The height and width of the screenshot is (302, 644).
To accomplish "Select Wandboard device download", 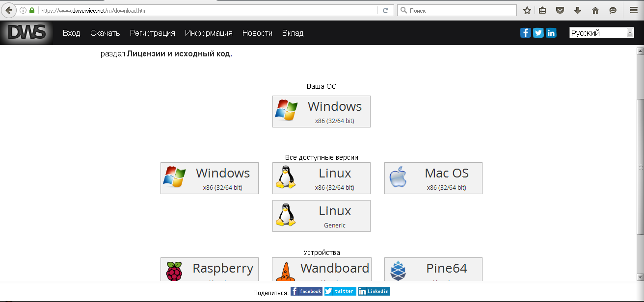I will coord(322,270).
